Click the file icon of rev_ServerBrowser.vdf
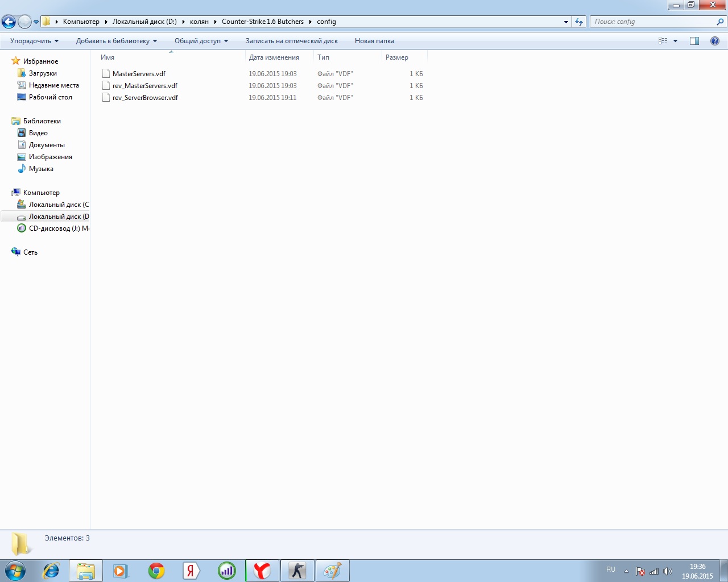728x582 pixels. [106, 98]
